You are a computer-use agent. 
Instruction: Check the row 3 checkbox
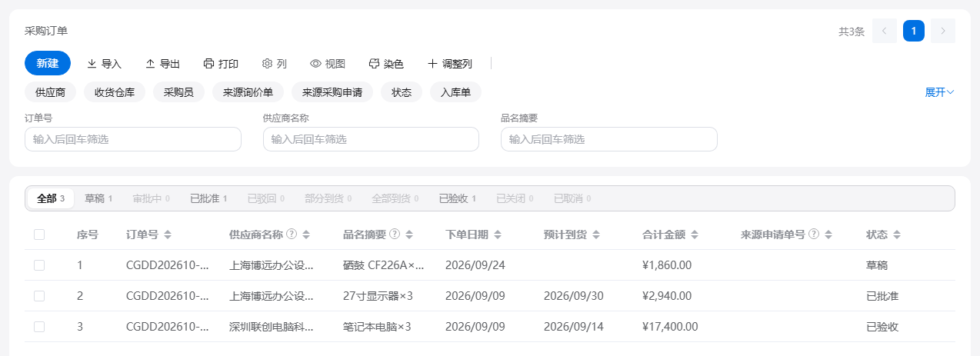(x=39, y=327)
